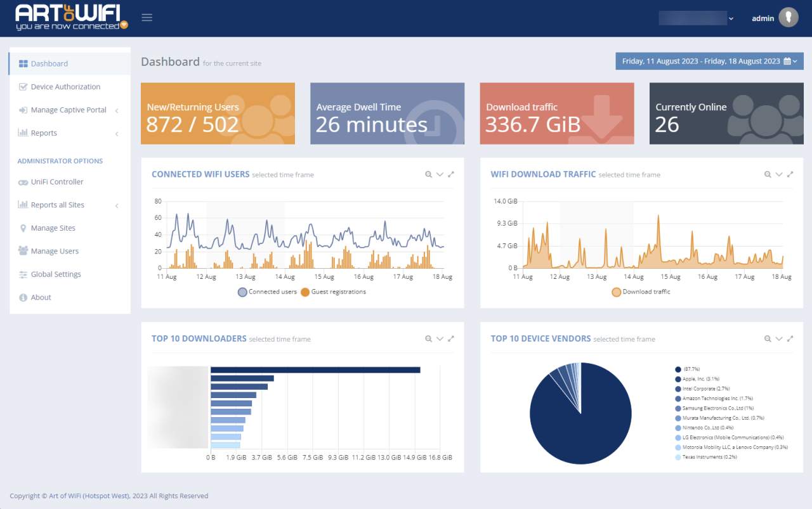
Task: Collapse the Connected WiFi Users panel
Action: tap(440, 174)
